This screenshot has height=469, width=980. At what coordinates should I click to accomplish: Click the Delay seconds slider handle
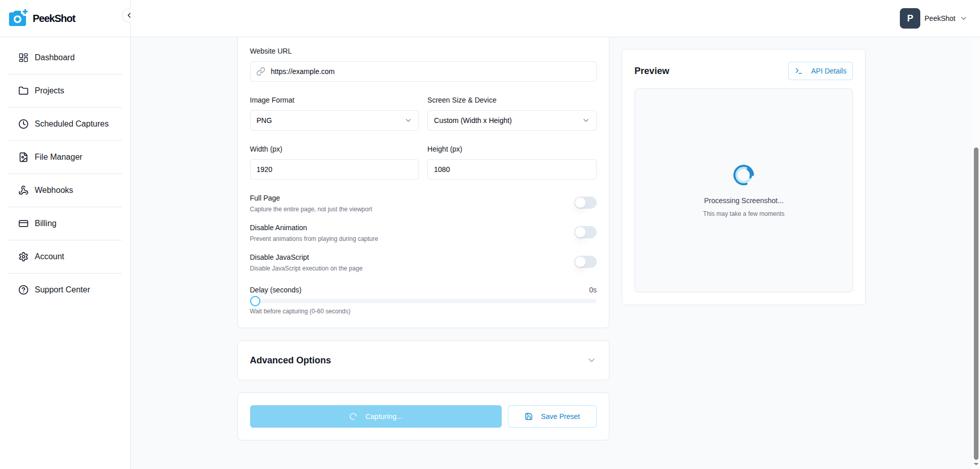point(255,301)
